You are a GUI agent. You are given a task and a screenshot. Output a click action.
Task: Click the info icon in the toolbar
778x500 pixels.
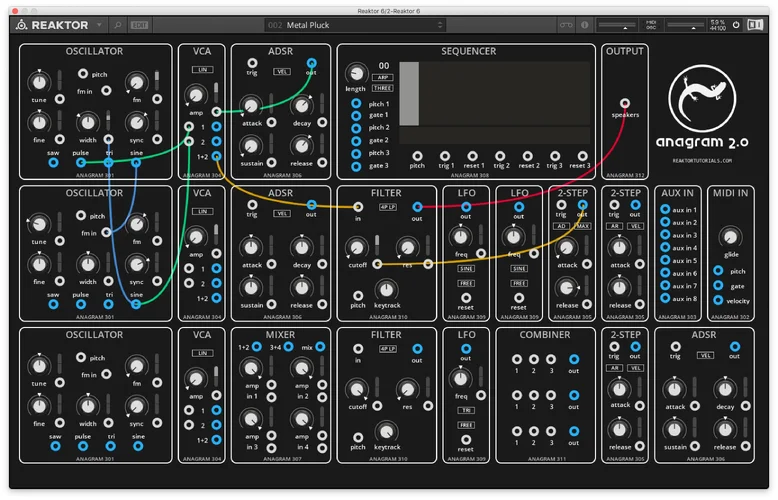point(584,25)
